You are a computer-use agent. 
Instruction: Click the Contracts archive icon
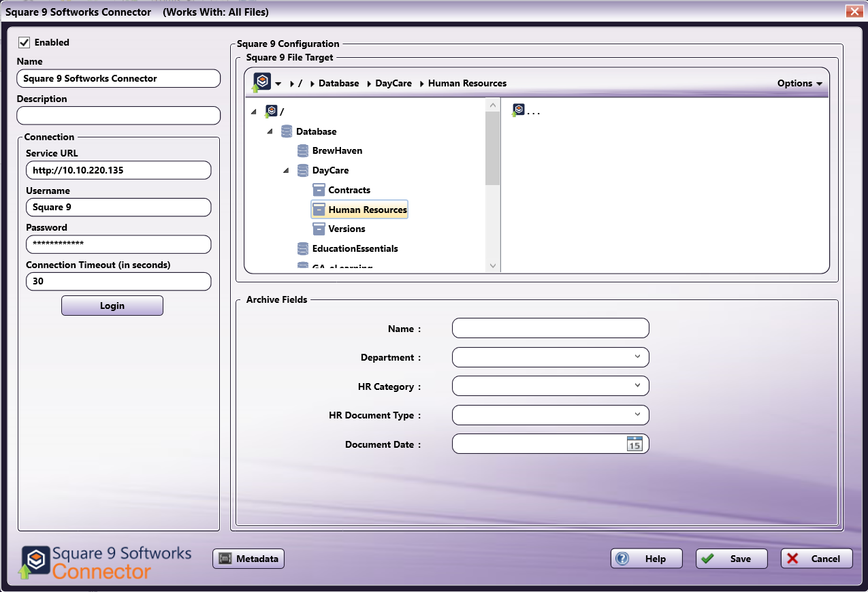pyautogui.click(x=319, y=190)
